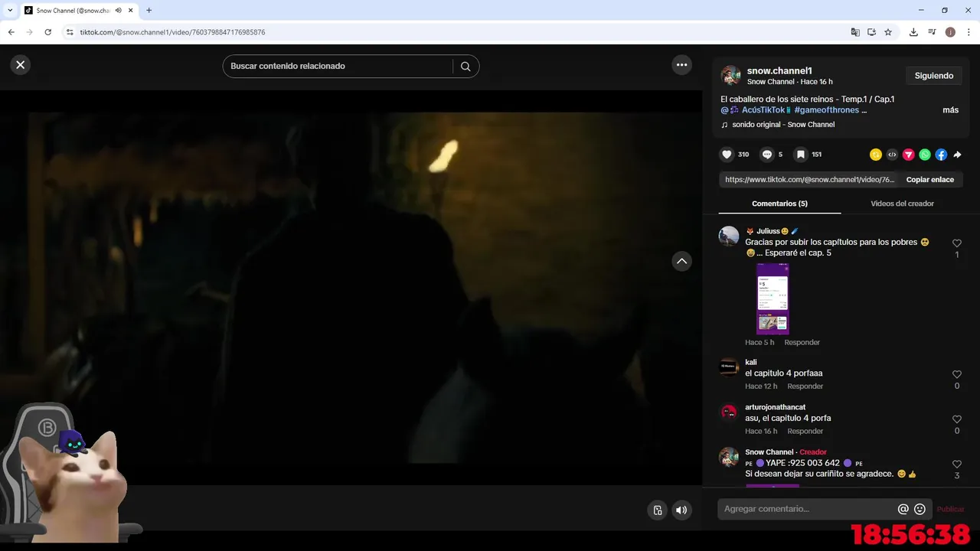Click Agregar comentario input field
This screenshot has width=980, height=551.
[808, 509]
